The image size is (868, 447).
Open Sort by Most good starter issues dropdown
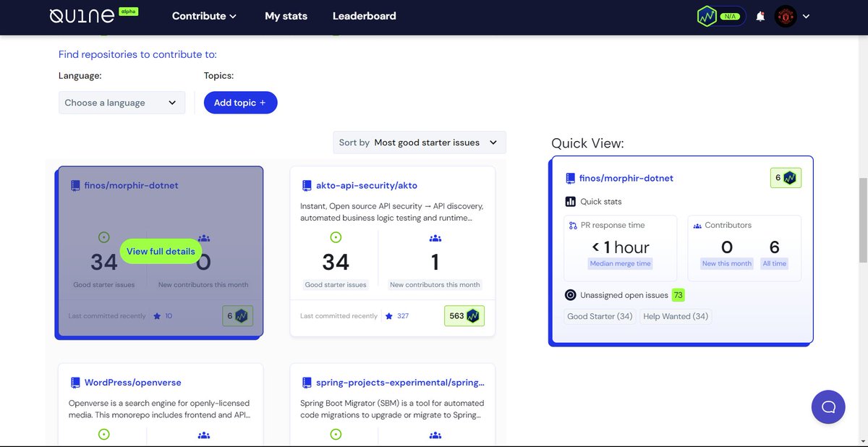420,142
